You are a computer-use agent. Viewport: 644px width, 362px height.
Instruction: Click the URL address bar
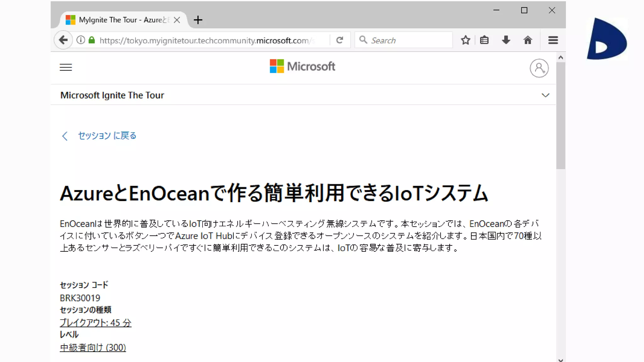pos(204,40)
